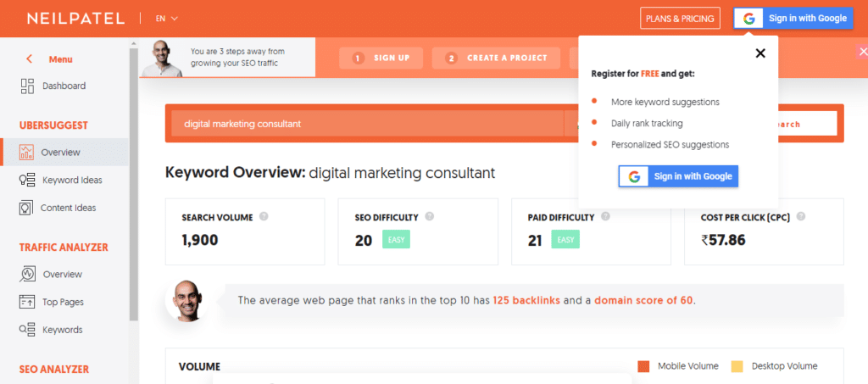Click 'More keyword suggestions' bullet text

coord(665,102)
